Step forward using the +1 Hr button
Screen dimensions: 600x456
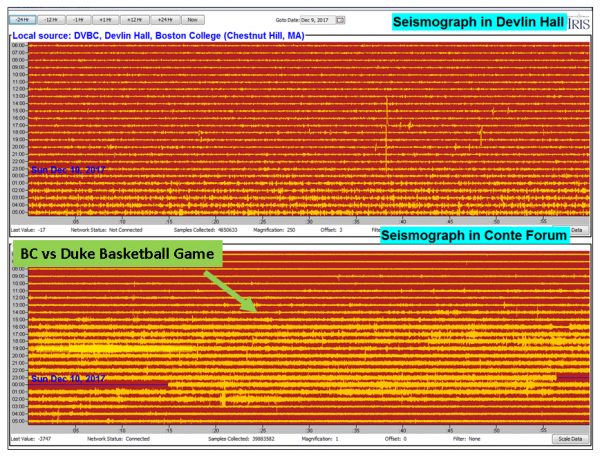point(105,20)
